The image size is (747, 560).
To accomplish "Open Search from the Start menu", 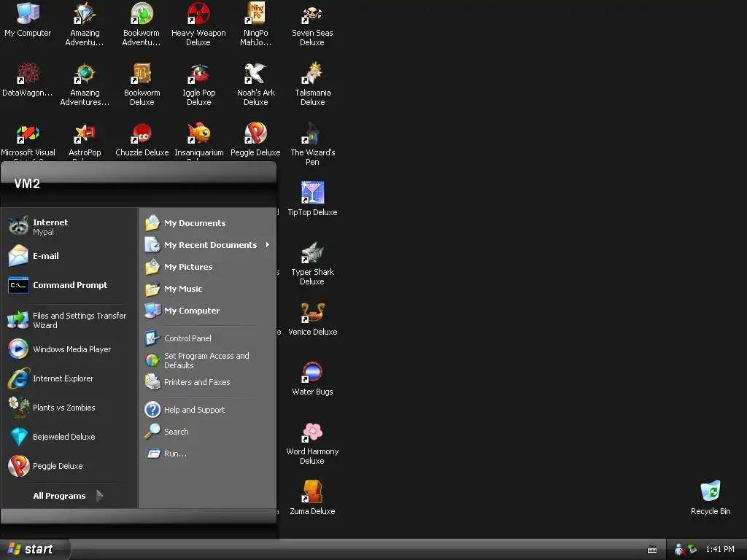I will click(x=208, y=432).
